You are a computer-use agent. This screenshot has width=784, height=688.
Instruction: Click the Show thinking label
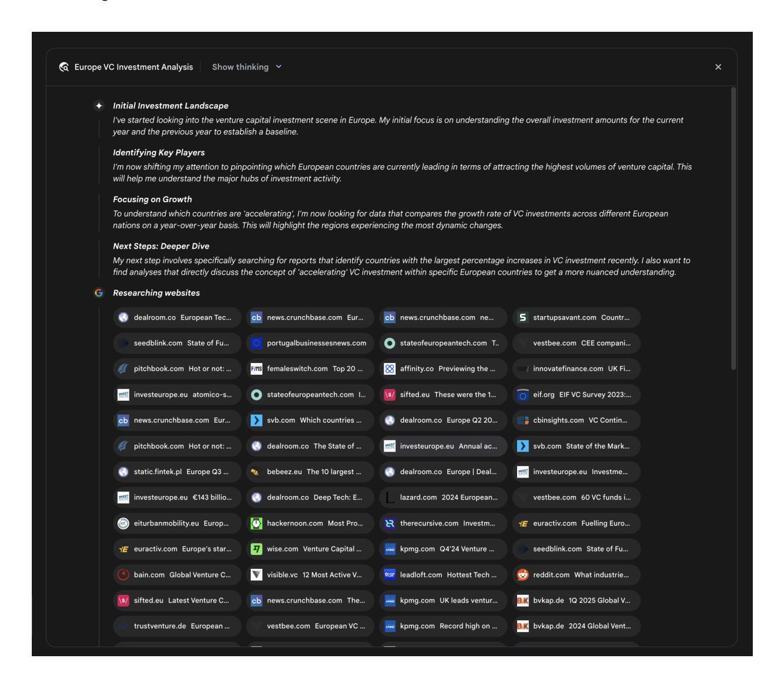pos(240,67)
